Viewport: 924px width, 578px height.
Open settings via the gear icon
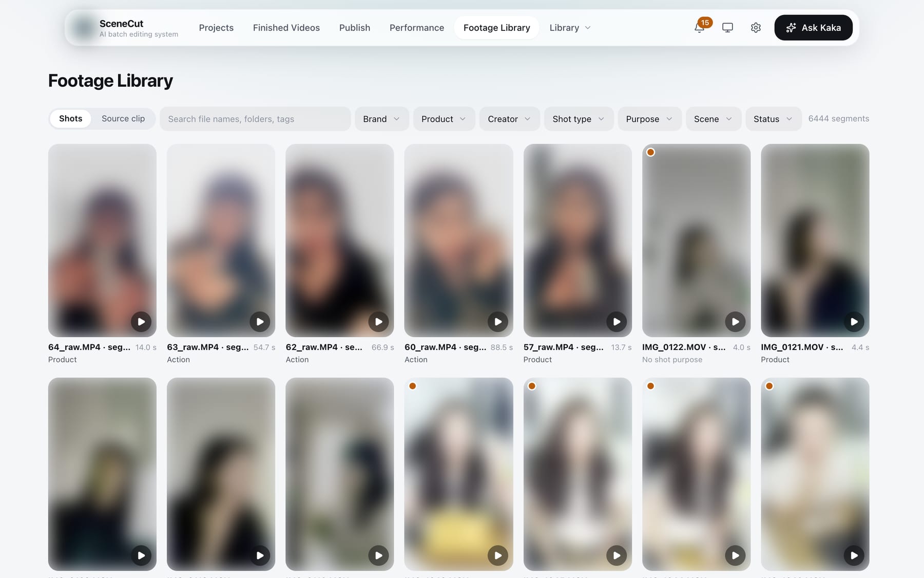click(756, 28)
